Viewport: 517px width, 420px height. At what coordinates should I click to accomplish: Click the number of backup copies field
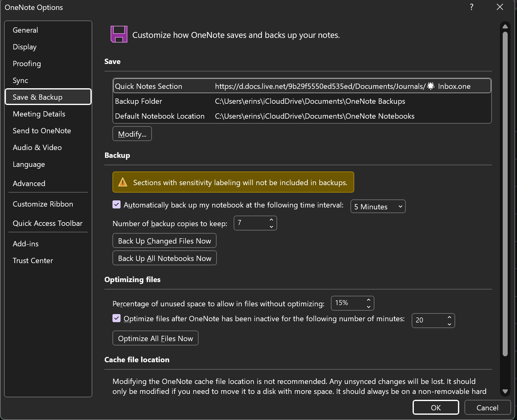[250, 223]
